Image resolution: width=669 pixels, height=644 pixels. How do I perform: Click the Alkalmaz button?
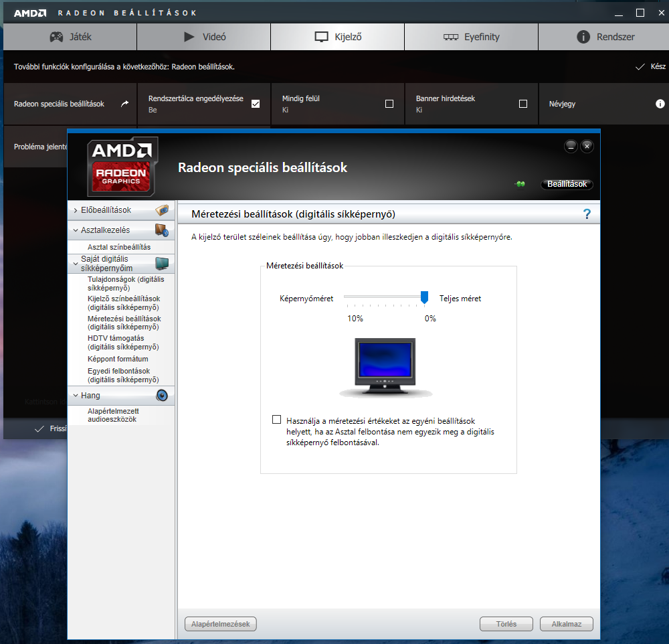(566, 624)
